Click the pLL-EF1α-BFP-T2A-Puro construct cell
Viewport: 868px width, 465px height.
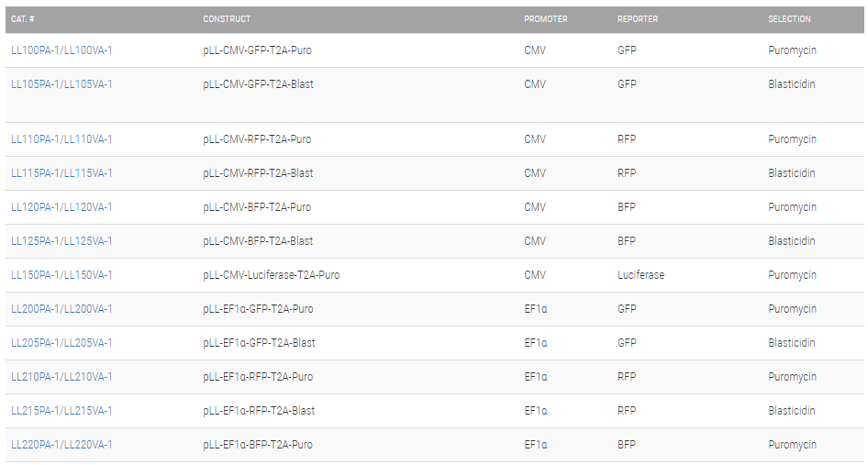pos(258,445)
